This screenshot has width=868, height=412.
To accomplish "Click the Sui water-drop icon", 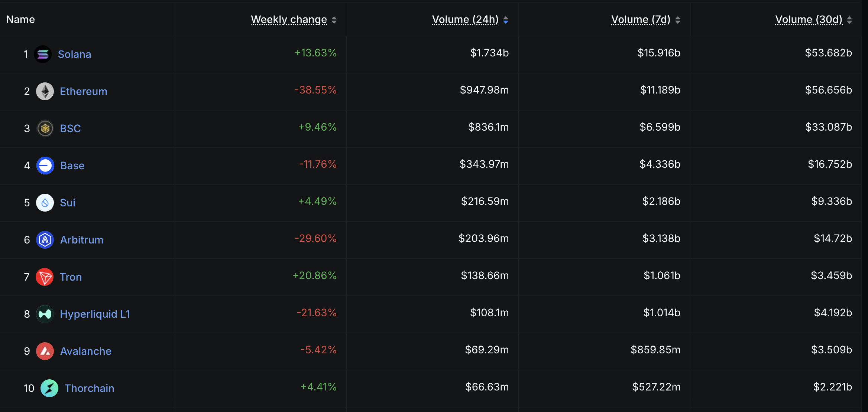I will 45,203.
